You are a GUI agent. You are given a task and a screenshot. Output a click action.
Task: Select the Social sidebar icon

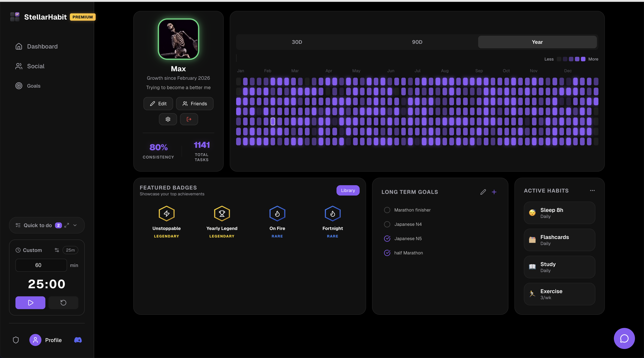coord(36,66)
